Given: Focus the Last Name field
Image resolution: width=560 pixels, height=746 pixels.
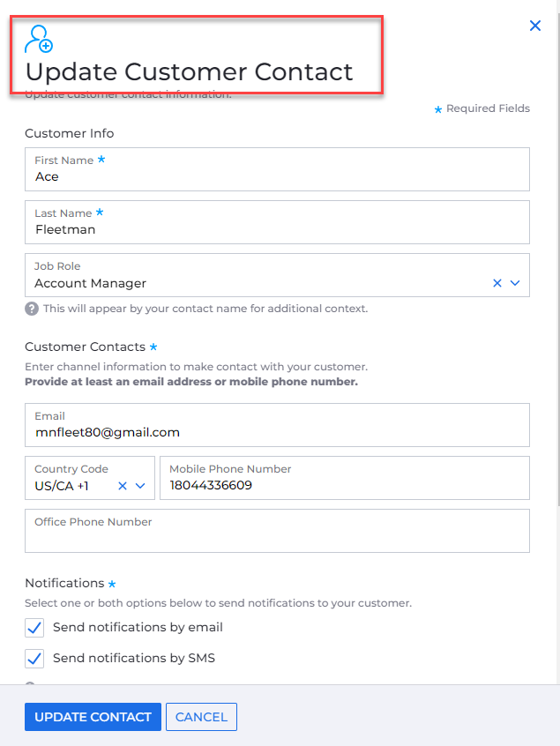Looking at the screenshot, I should (277, 229).
